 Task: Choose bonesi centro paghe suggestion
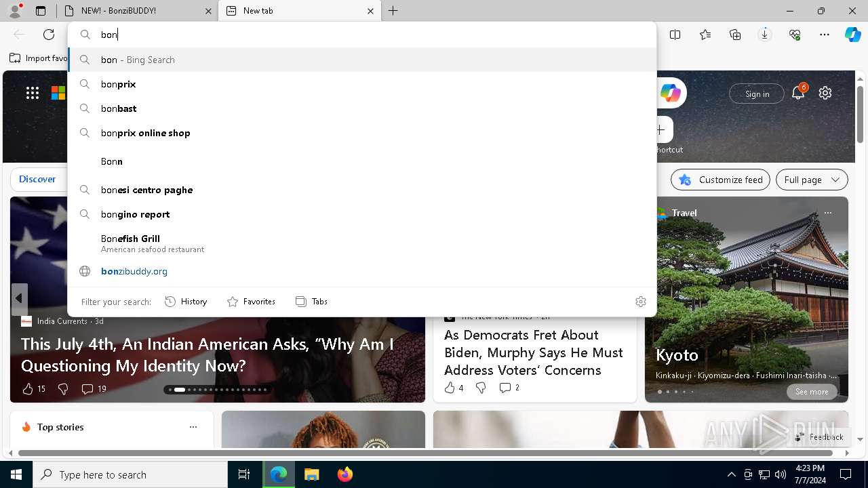coord(362,190)
